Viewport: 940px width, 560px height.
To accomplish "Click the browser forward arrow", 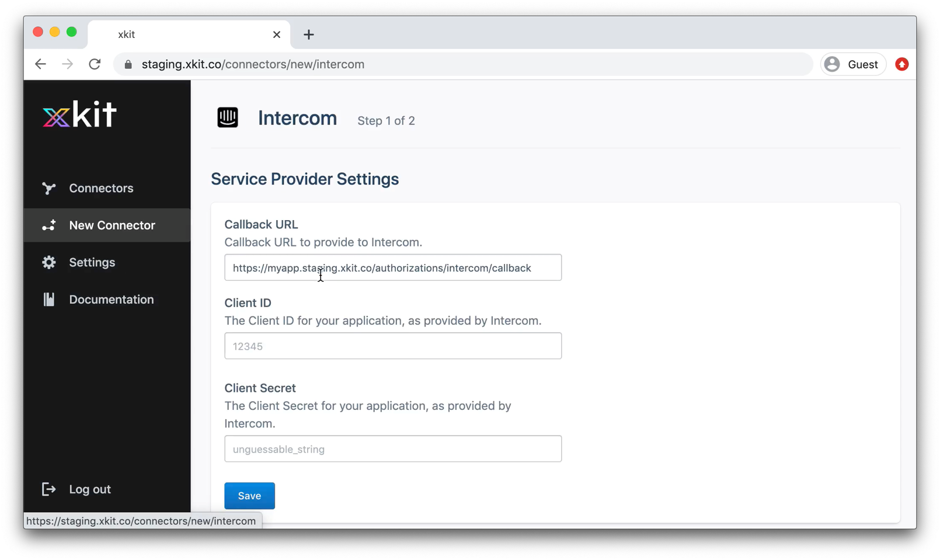I will pos(68,64).
